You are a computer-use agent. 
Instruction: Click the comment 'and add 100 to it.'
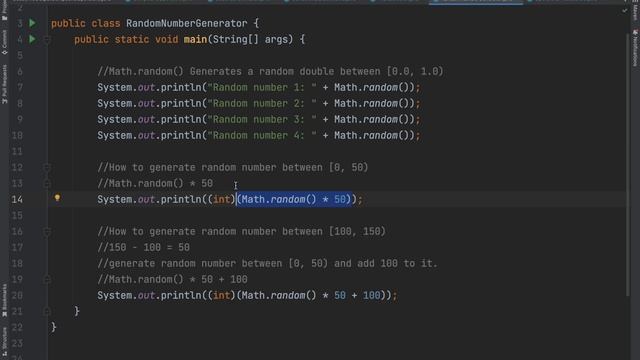386,263
